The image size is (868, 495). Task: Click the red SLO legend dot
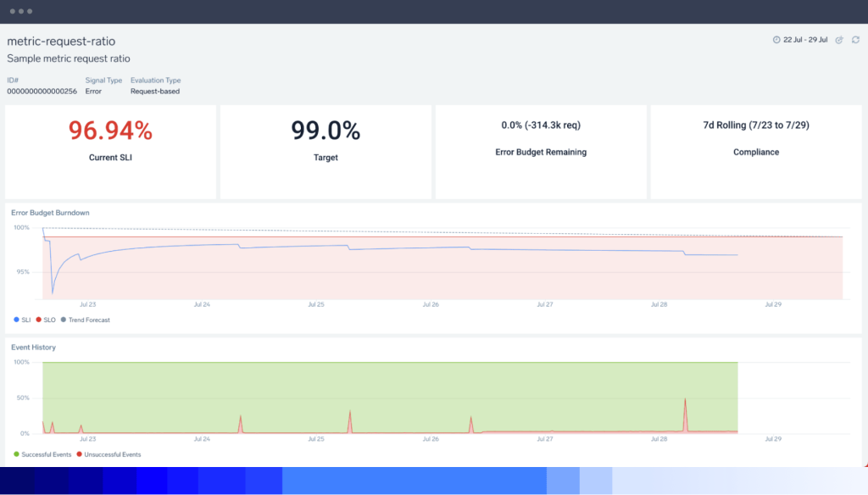click(39, 320)
